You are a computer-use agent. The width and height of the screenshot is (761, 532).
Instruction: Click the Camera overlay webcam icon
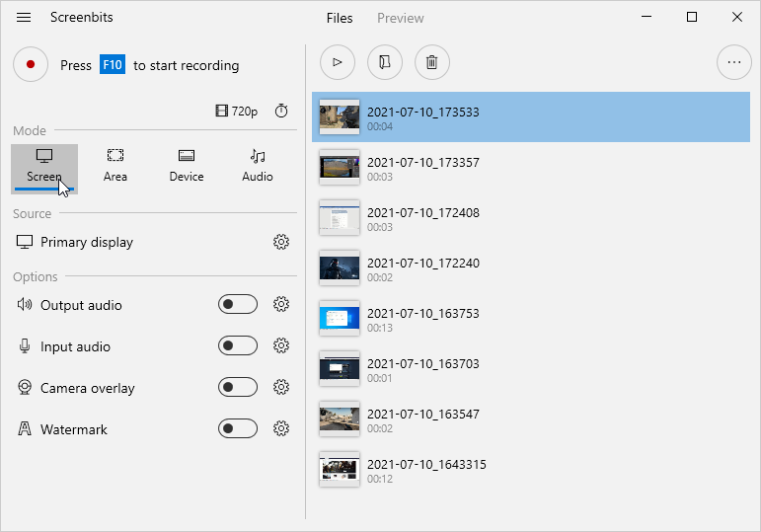point(25,387)
